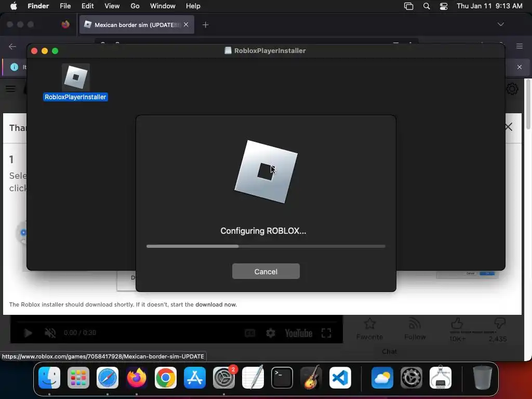This screenshot has width=532, height=399.
Task: Enter fullscreen on the YouTube player
Action: (326, 333)
